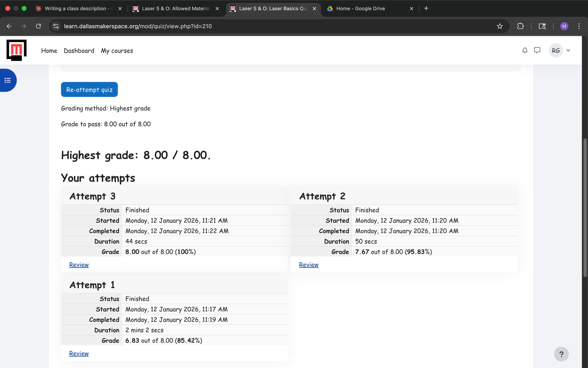
Task: Open the Review link for Attempt 3
Action: (x=79, y=265)
